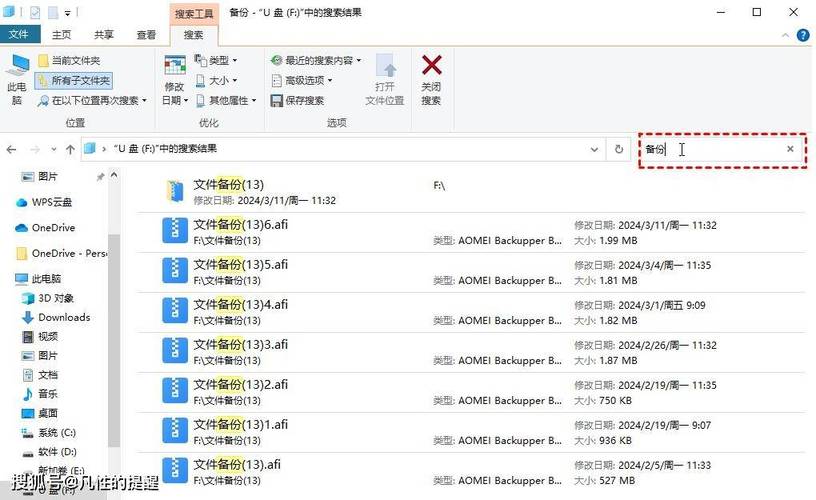Open the 修改日期 filter dropdown
The height and width of the screenshot is (500, 816).
175,80
